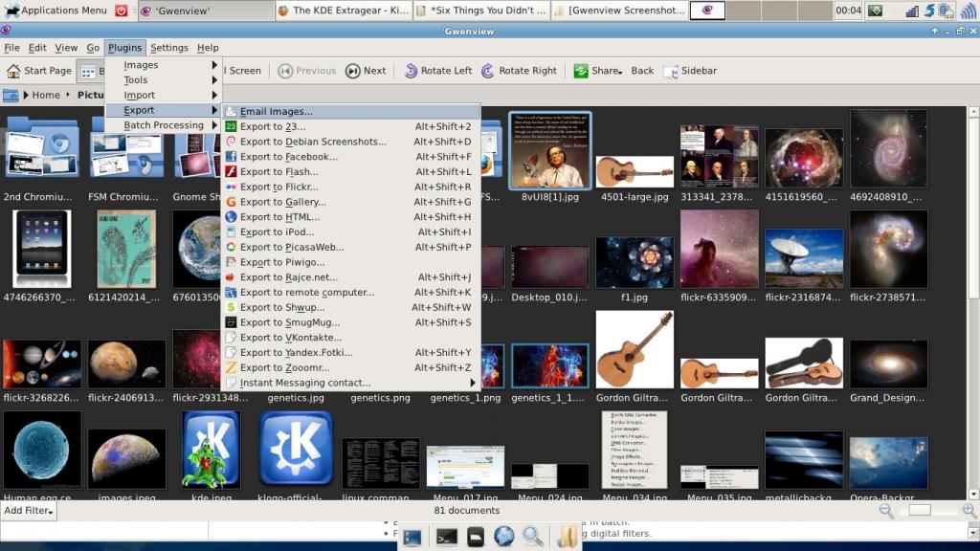The width and height of the screenshot is (980, 551).
Task: Switch to 'The KDE Extragear' taskbar window
Action: click(344, 10)
